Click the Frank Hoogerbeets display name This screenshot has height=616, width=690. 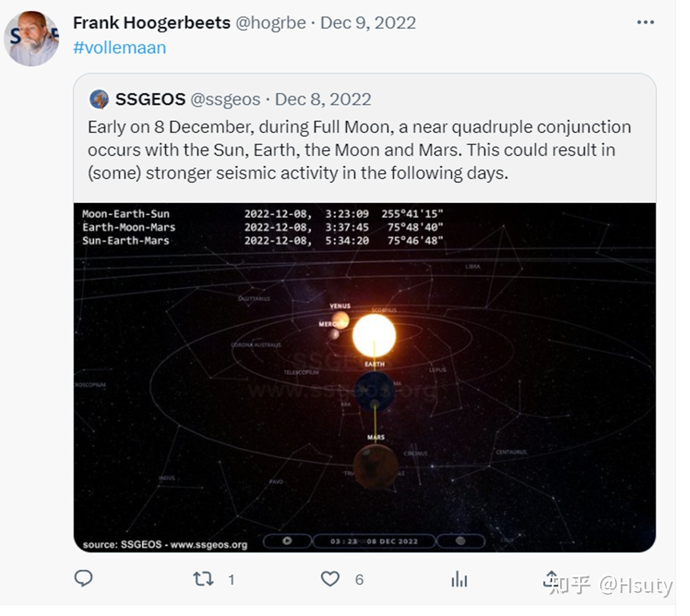pos(151,22)
